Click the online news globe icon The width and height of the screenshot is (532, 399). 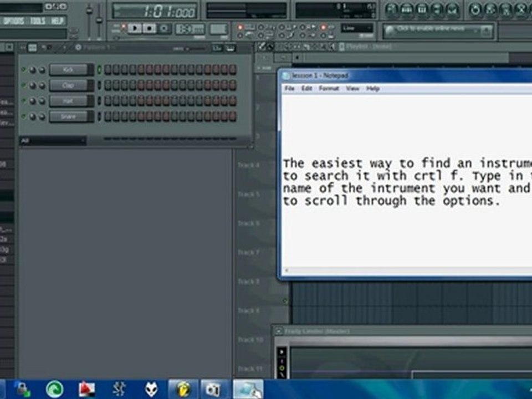390,30
